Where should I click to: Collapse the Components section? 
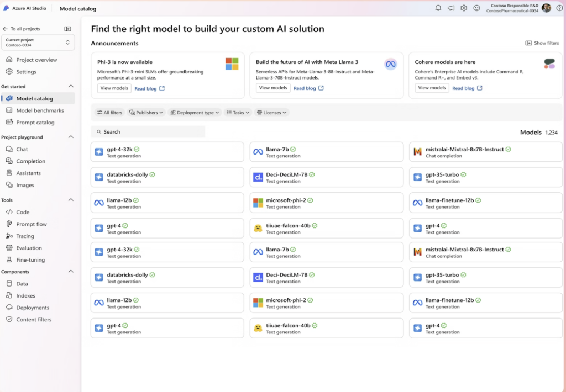(x=71, y=272)
